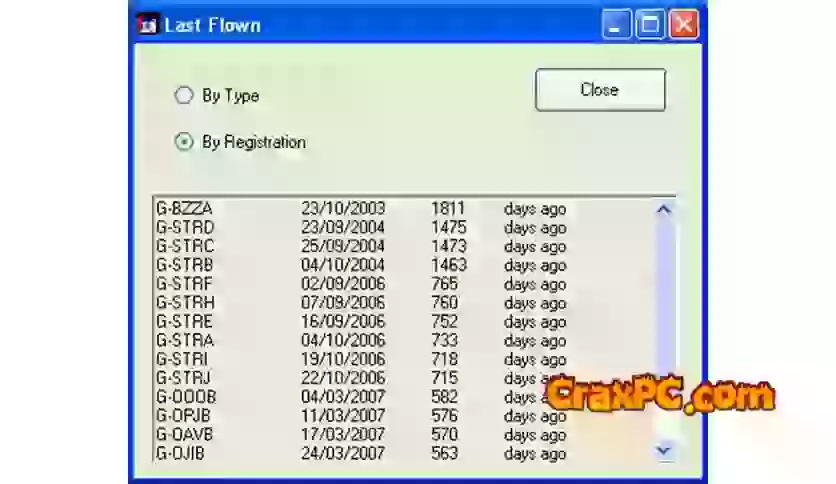Click the date 19/10/2006

pyautogui.click(x=343, y=359)
